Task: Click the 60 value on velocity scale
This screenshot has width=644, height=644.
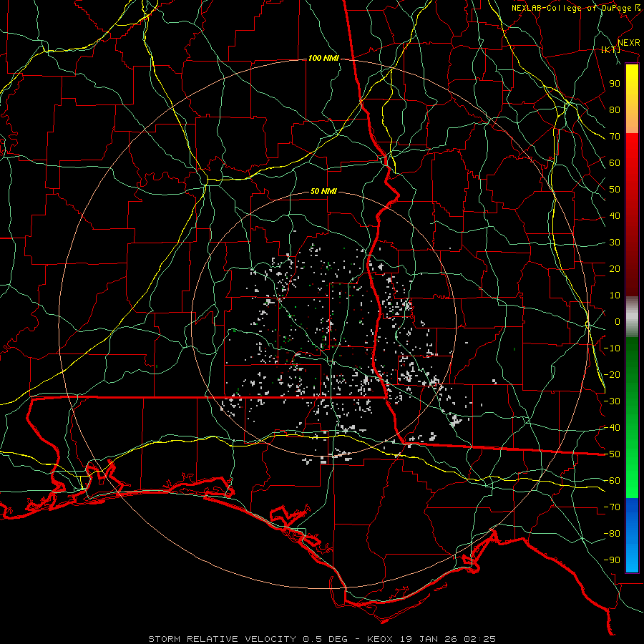Action: click(615, 163)
